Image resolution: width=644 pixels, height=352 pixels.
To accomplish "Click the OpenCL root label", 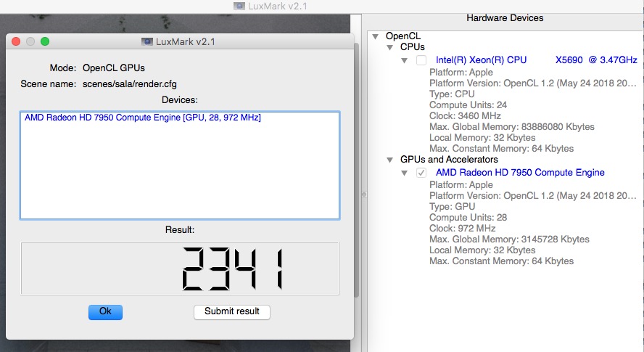I will tap(403, 36).
